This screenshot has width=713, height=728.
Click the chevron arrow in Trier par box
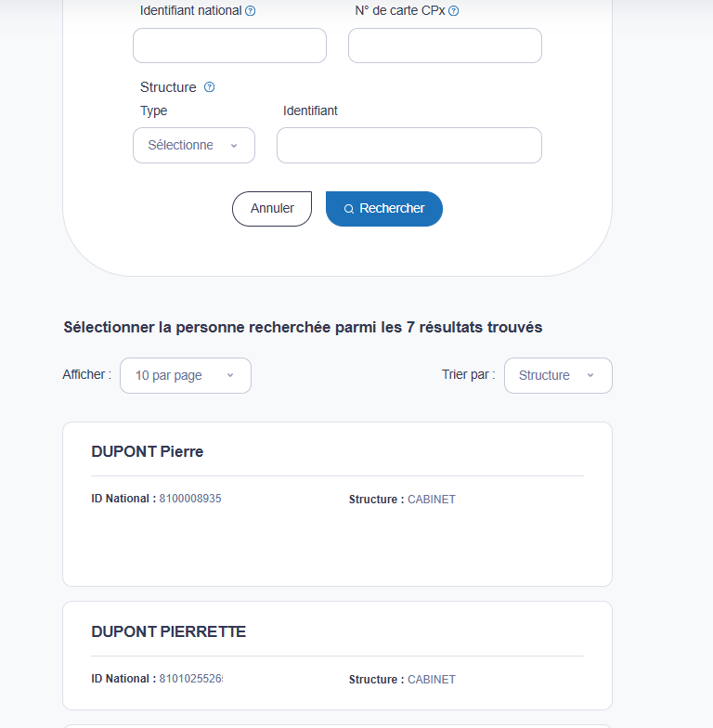click(x=590, y=375)
